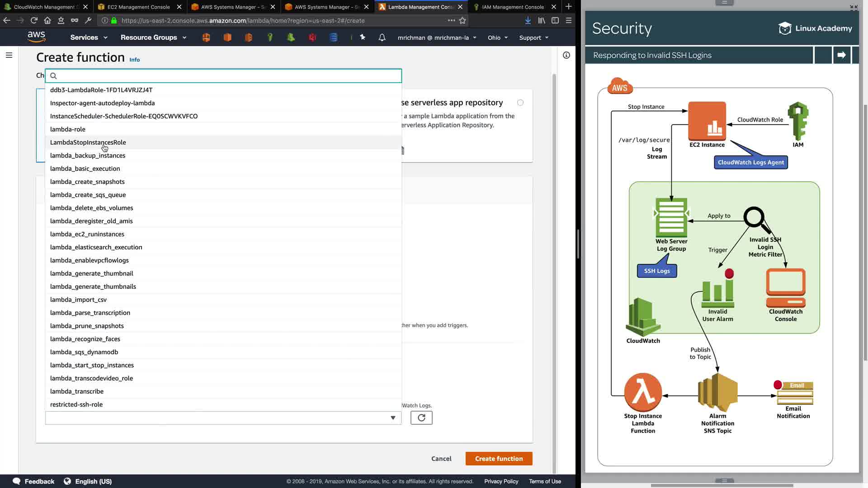Switch to the IAM Management Console tab
The width and height of the screenshot is (868, 488).
coord(513,7)
